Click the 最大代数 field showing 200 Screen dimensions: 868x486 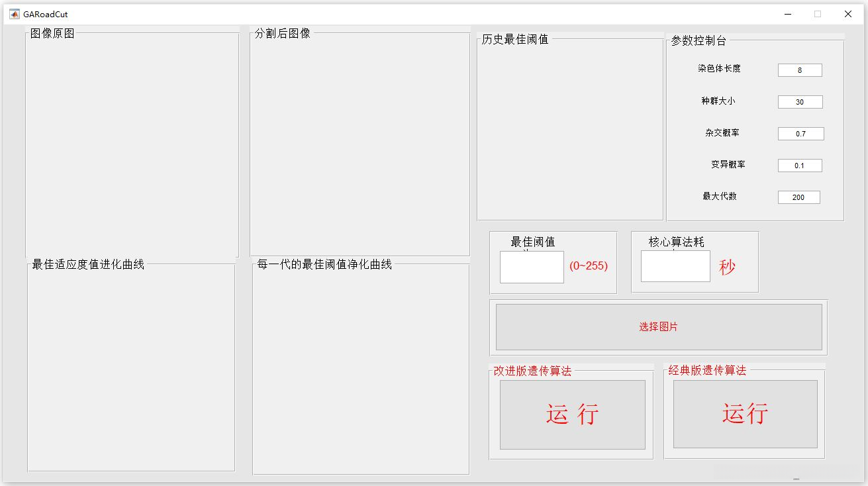(798, 197)
